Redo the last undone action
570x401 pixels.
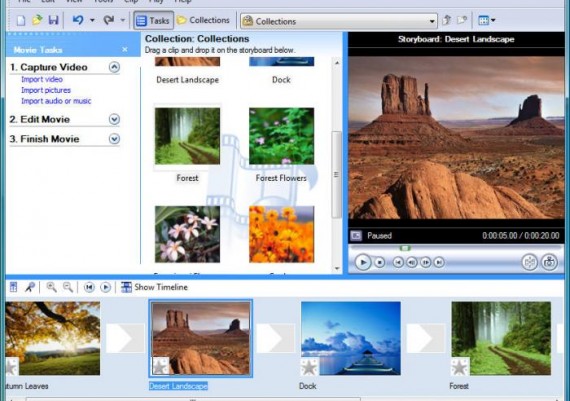point(109,20)
